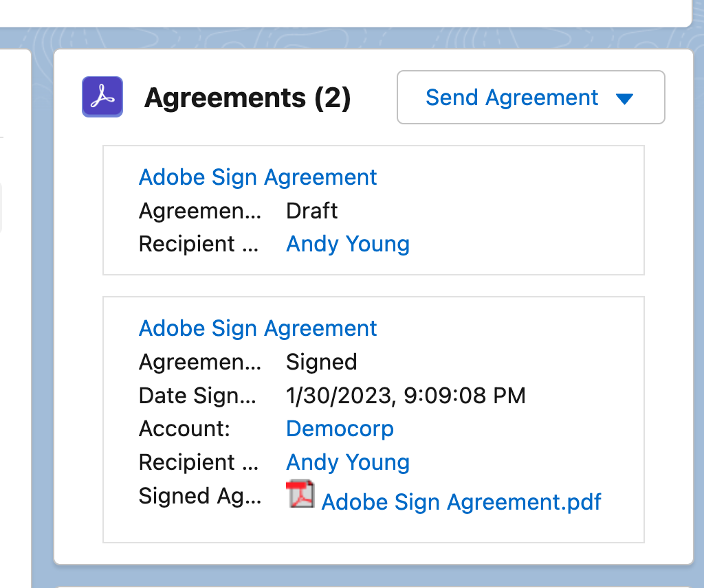Click the Agreements (2) heading
This screenshot has width=704, height=588.
247,97
